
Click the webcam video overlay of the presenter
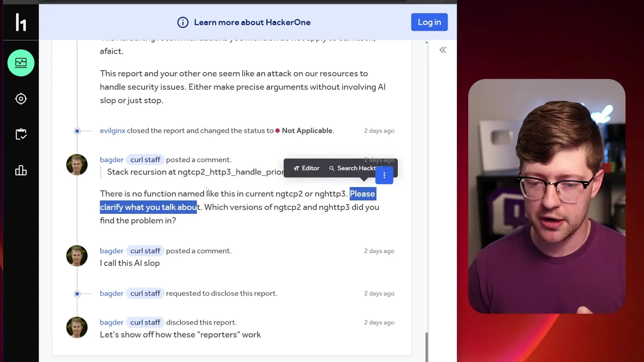[x=547, y=196]
